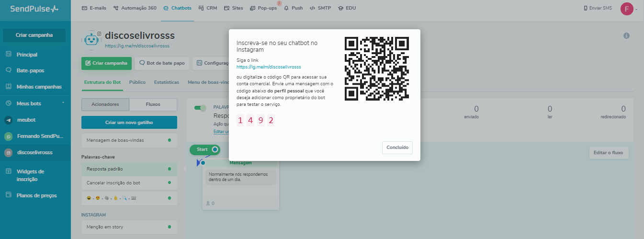Open the Configuração button
The height and width of the screenshot is (239, 644).
click(x=211, y=63)
